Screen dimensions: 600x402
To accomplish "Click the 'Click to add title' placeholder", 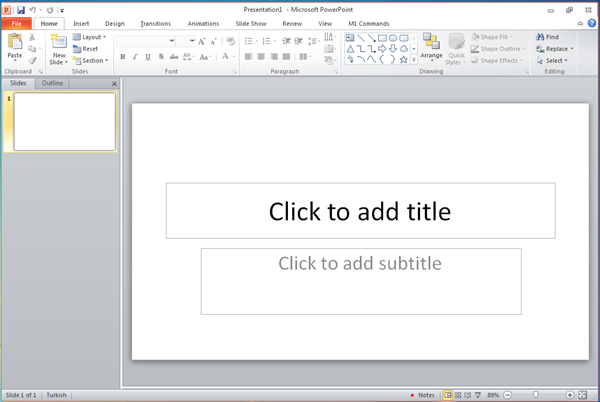I will coord(360,211).
